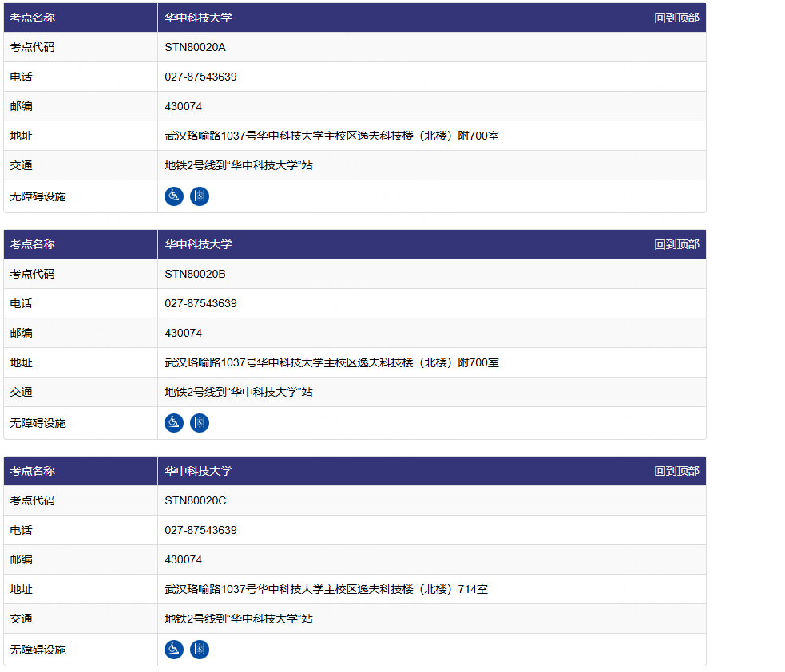Click 华中科技大学 header in STN80020A table
Image resolution: width=785 pixels, height=672 pixels.
point(198,18)
